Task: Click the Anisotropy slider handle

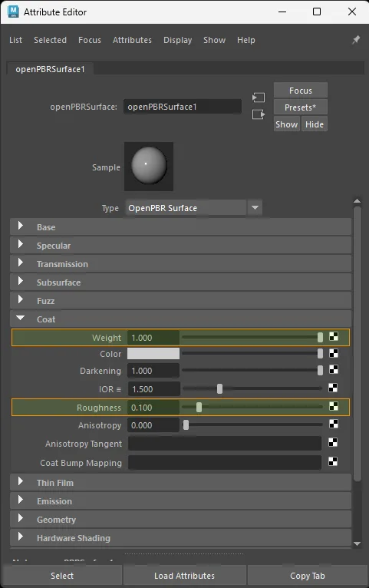Action: (186, 424)
